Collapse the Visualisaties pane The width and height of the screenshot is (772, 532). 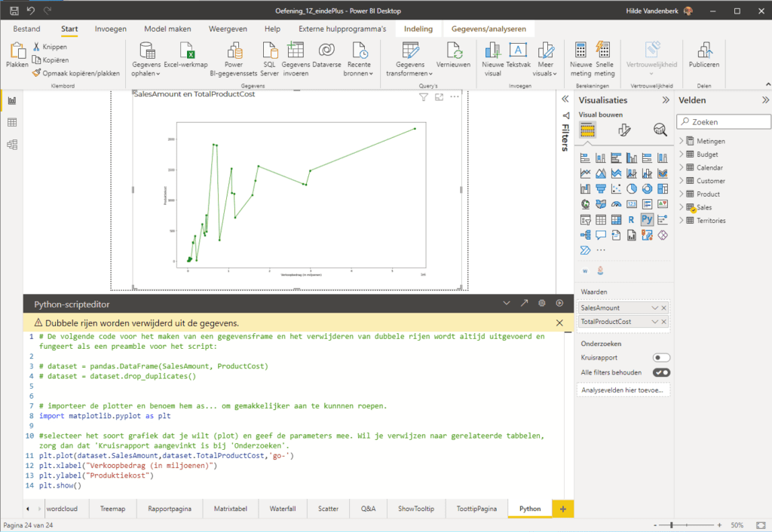pyautogui.click(x=666, y=100)
